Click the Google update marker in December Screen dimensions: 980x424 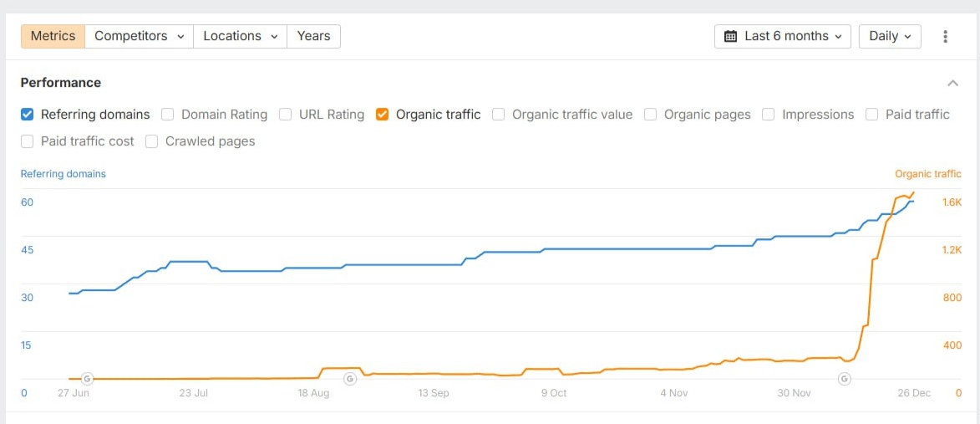[845, 379]
